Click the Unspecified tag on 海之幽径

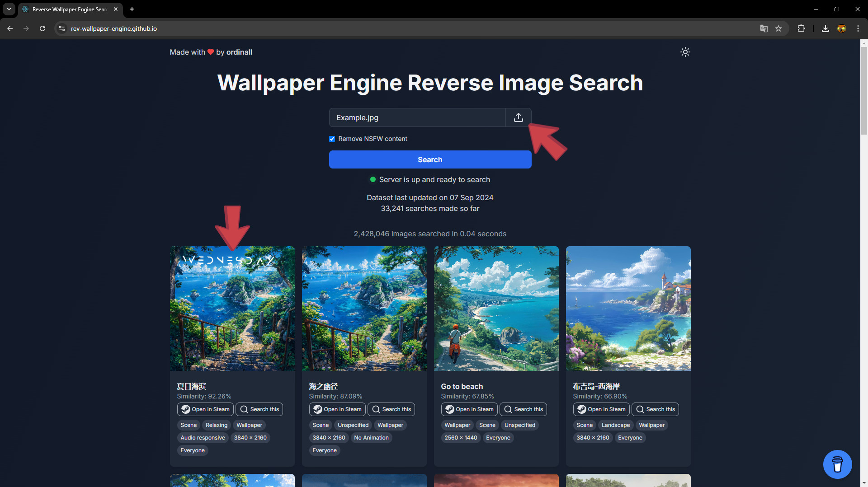point(353,425)
